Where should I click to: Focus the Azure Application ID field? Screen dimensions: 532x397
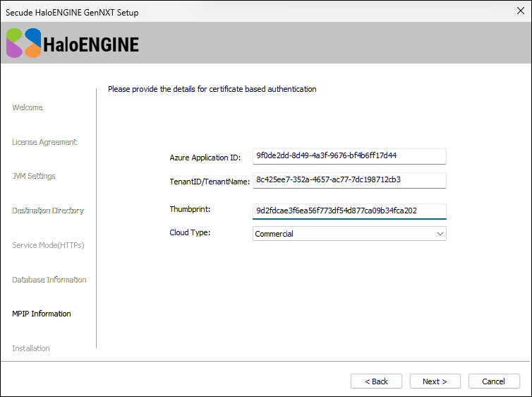point(349,156)
